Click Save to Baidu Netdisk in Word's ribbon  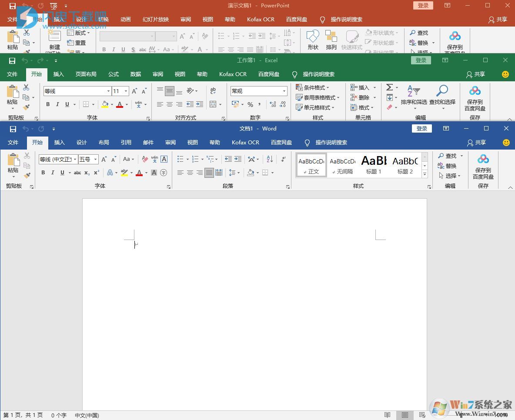pos(483,166)
